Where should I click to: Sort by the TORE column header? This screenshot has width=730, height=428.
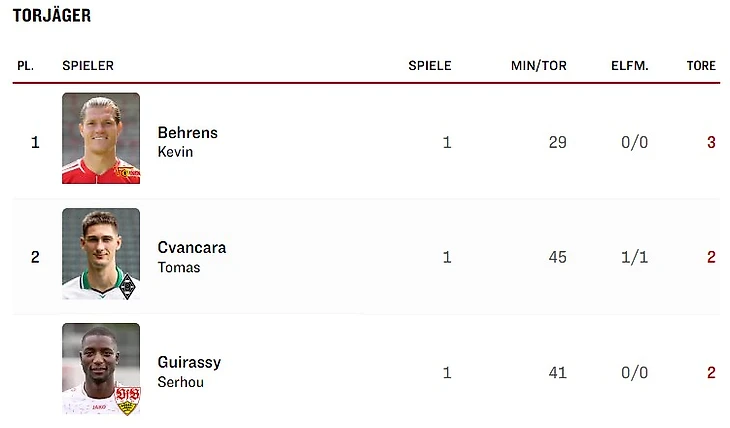(701, 66)
